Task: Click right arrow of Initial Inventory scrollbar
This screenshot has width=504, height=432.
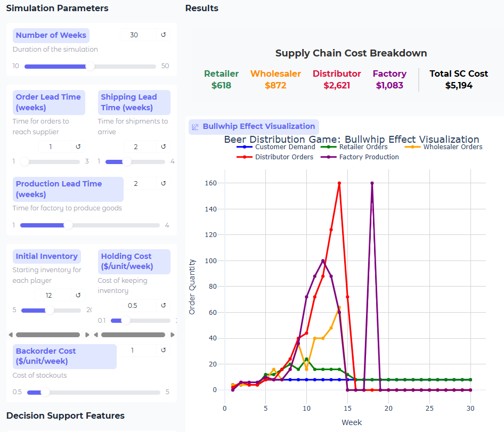Action: pos(87,335)
